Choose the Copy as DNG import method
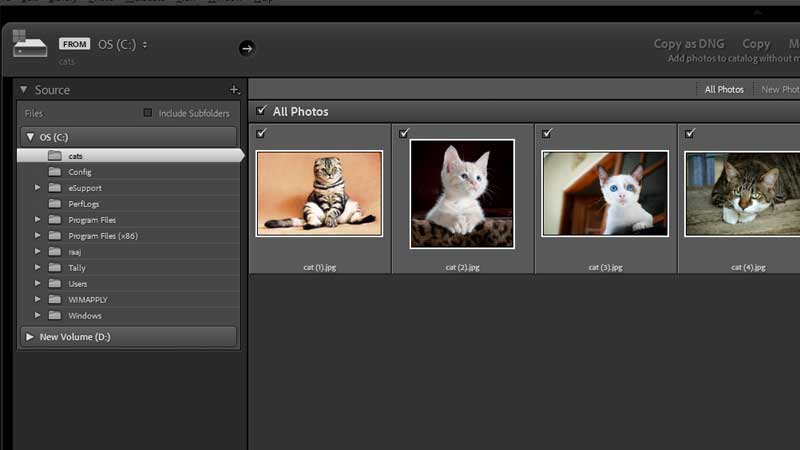The width and height of the screenshot is (800, 450). (689, 44)
